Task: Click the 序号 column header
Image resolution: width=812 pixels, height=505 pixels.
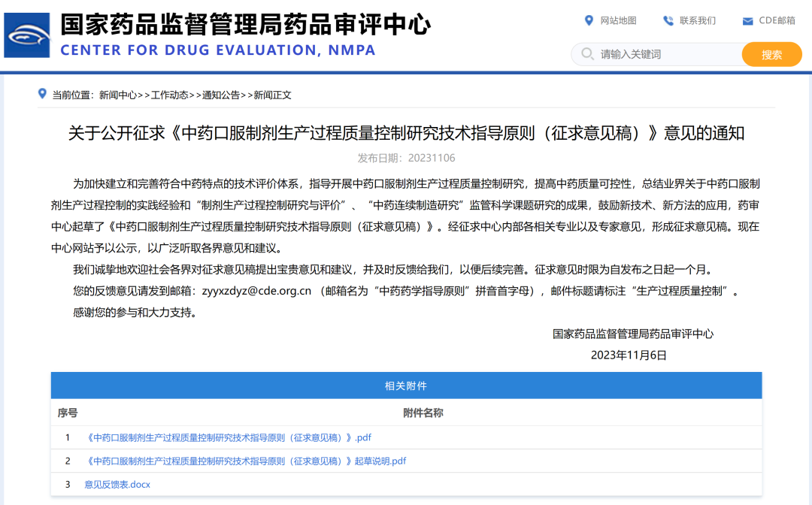Action: [x=68, y=413]
